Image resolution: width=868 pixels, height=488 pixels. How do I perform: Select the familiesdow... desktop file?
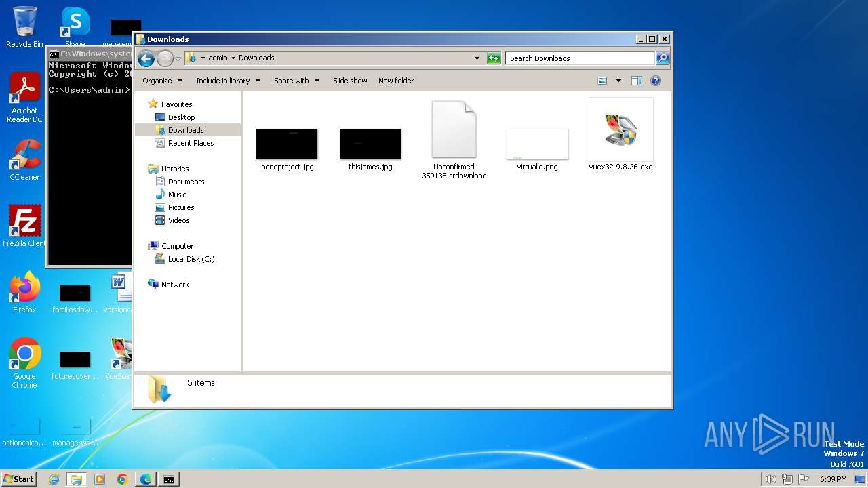coord(75,298)
